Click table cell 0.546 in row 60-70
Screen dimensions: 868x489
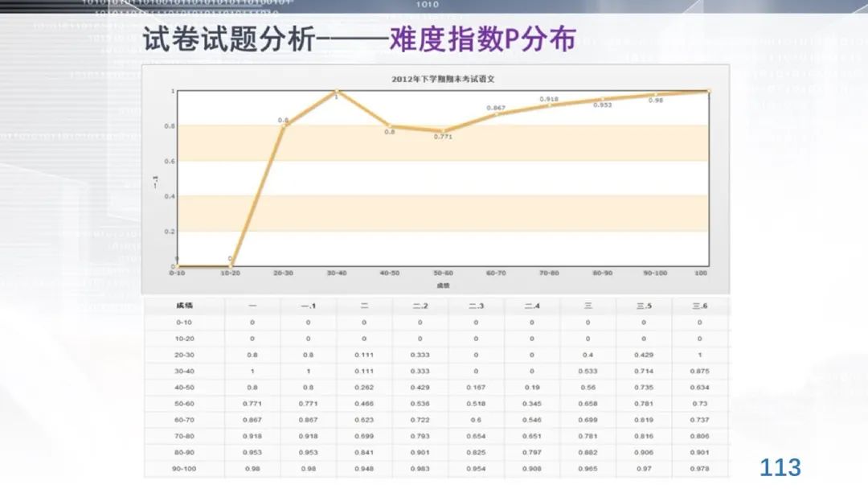point(532,420)
